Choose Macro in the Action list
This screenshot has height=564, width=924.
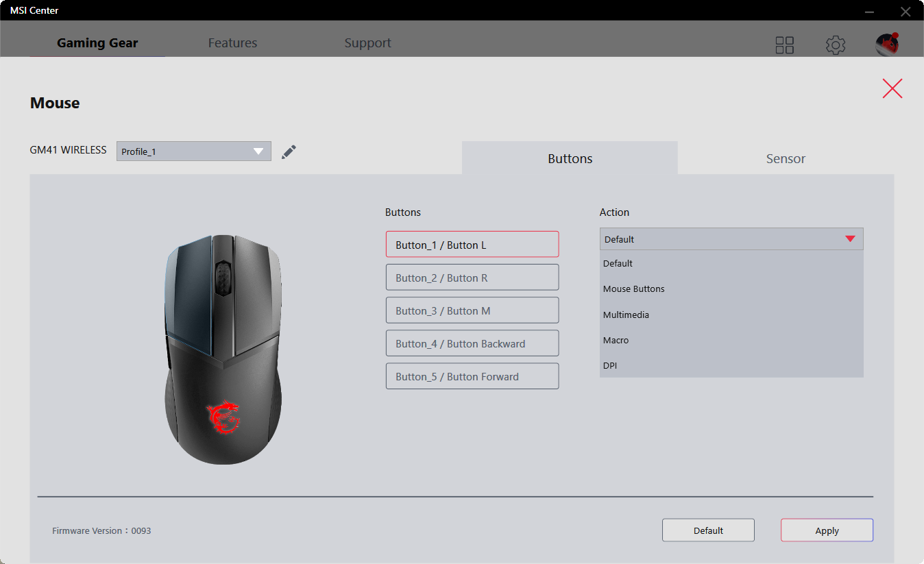[731, 340]
